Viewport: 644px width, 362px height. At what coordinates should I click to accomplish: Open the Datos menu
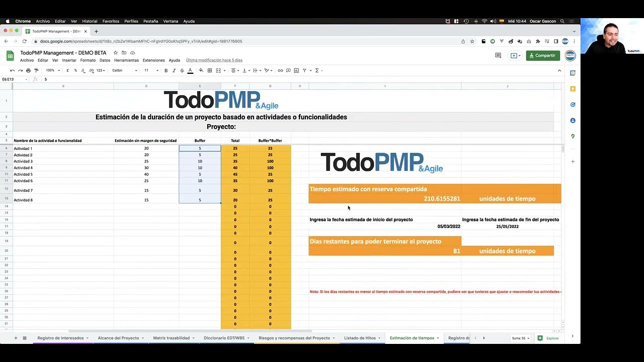105,60
